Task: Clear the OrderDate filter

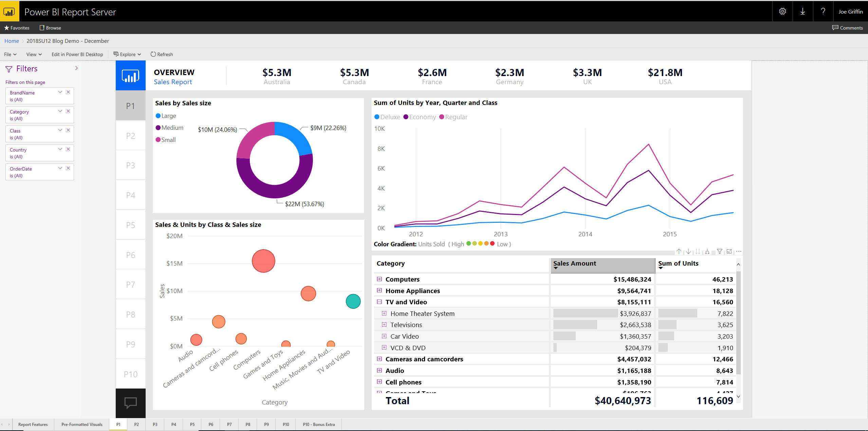Action: pos(68,168)
